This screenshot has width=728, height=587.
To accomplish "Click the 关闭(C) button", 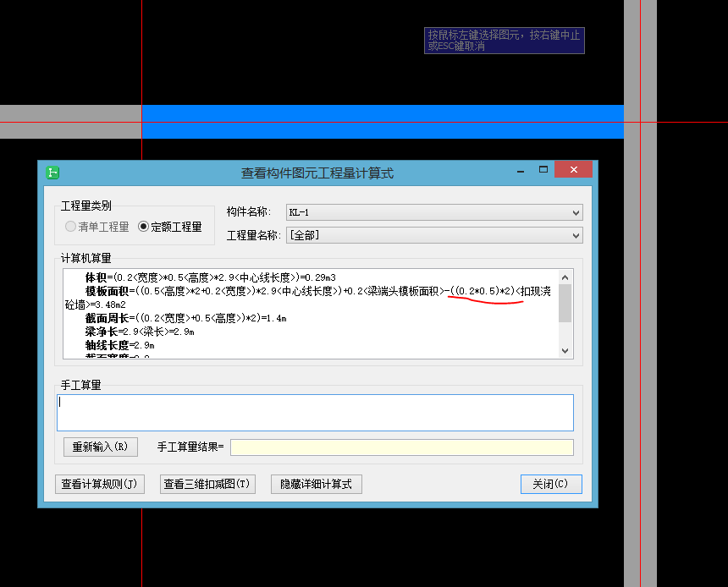I will tap(551, 484).
